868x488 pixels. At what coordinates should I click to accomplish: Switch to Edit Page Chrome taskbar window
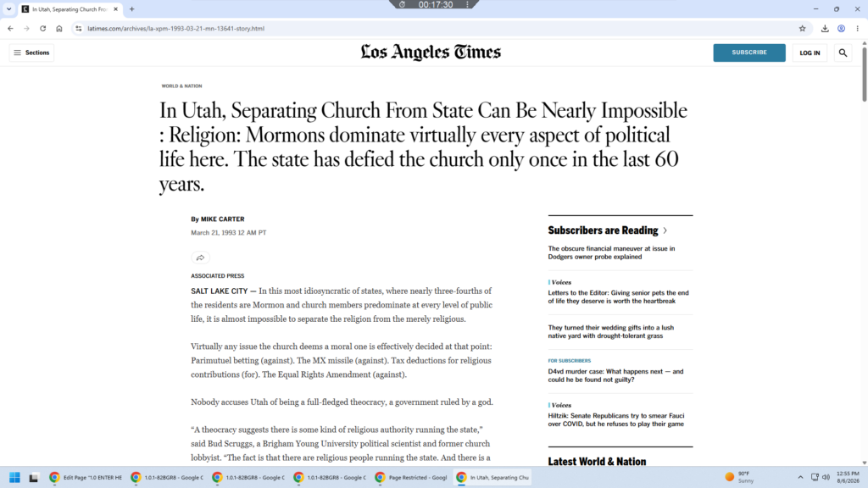coord(86,477)
